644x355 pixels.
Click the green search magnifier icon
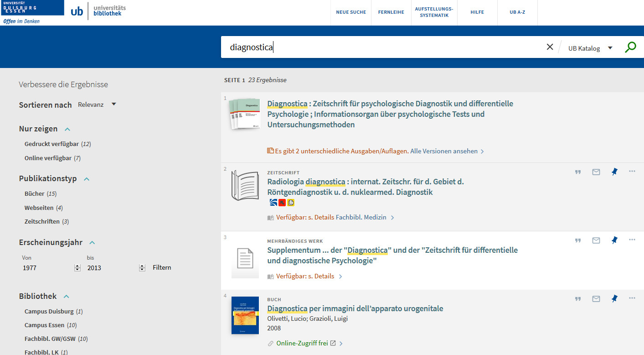click(630, 47)
